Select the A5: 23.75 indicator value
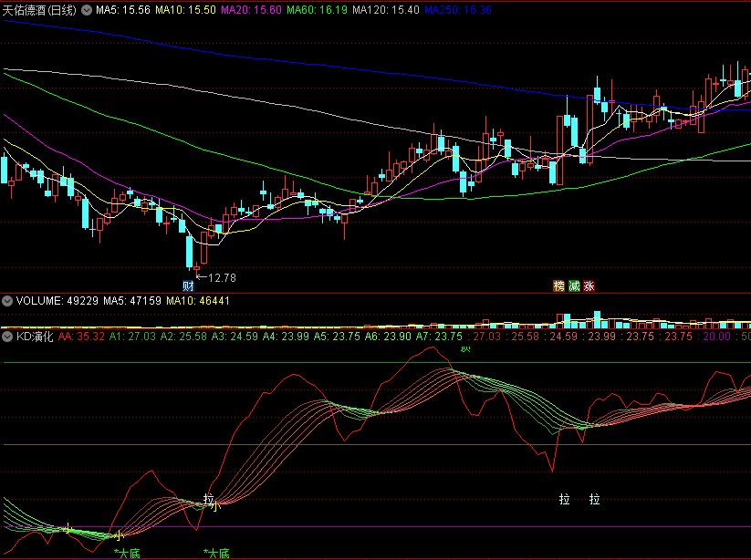 coord(337,337)
